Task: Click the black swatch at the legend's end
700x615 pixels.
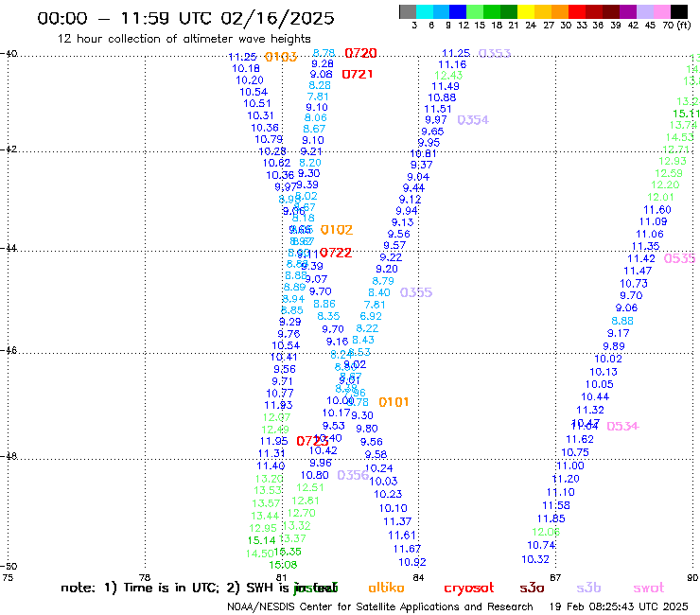Action: pos(678,11)
